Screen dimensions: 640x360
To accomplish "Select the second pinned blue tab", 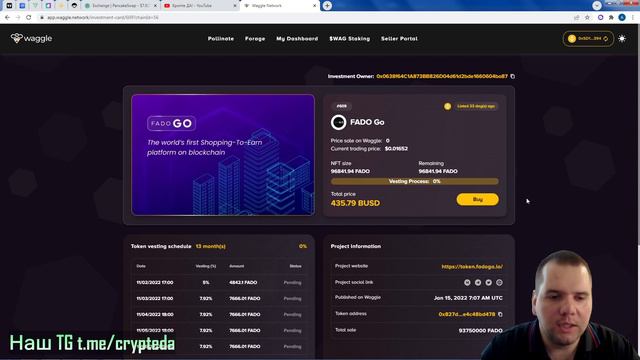I will (x=22, y=6).
